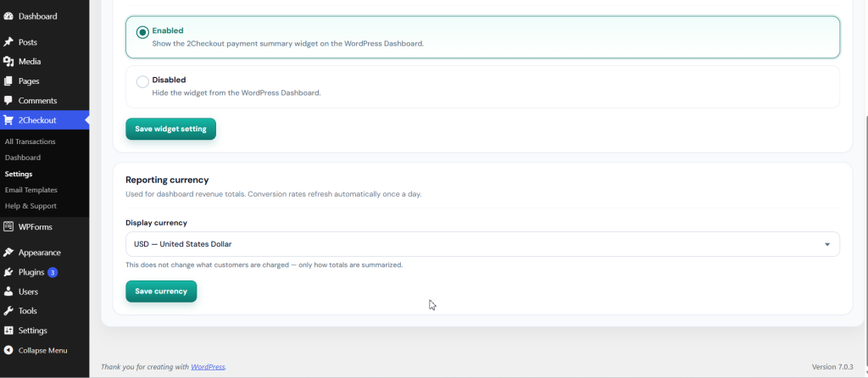
Task: Click the Comments speech bubble icon
Action: point(8,101)
